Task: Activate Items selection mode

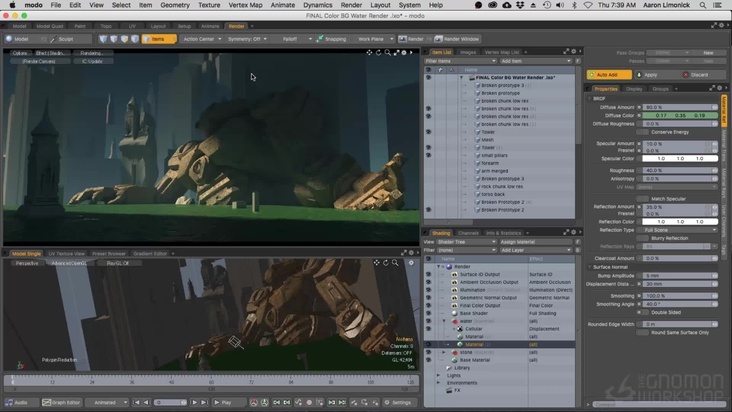Action: click(x=159, y=39)
